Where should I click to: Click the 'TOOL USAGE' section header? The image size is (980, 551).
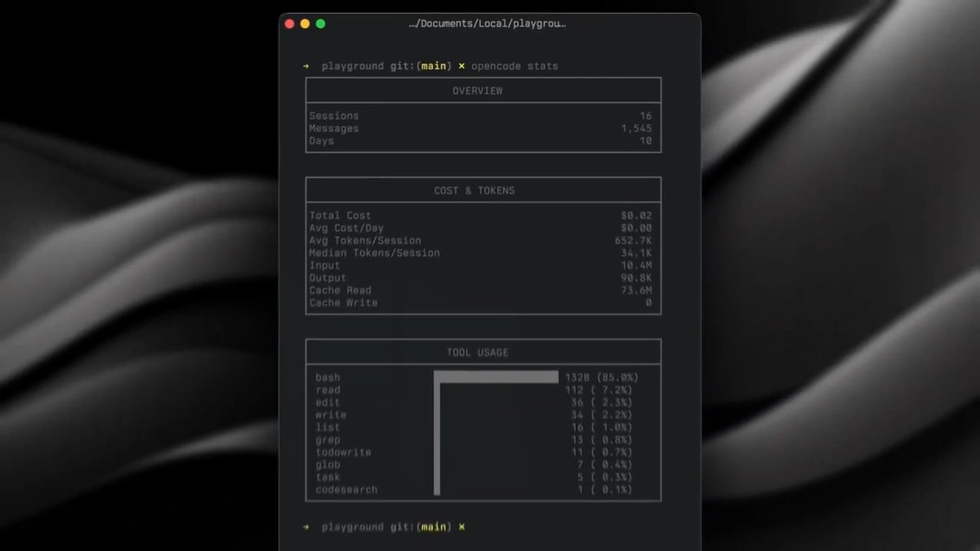coord(478,353)
